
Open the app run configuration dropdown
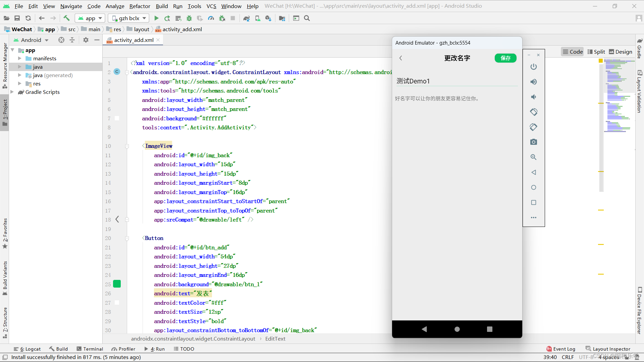point(90,18)
